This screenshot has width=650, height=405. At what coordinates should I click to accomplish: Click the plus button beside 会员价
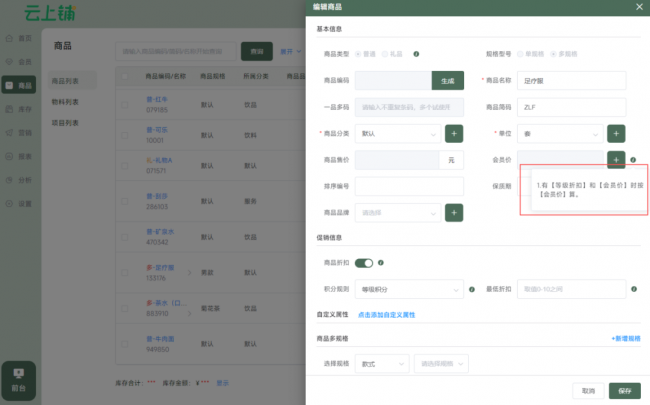point(617,159)
